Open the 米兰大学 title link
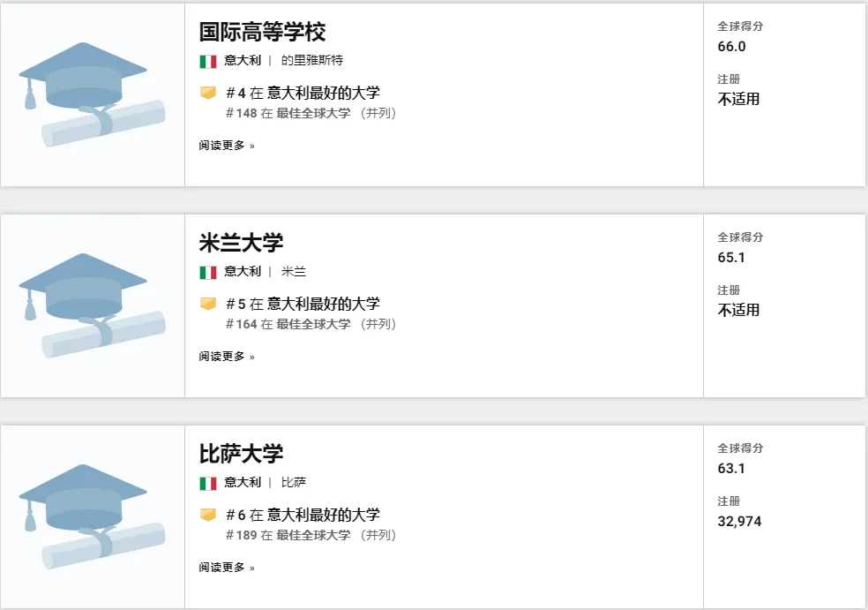The width and height of the screenshot is (868, 610). click(241, 244)
